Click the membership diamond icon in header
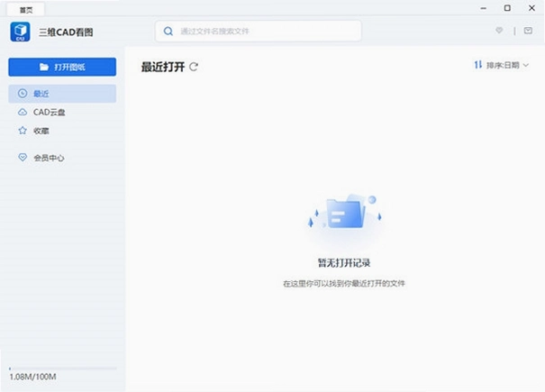 pyautogui.click(x=499, y=31)
